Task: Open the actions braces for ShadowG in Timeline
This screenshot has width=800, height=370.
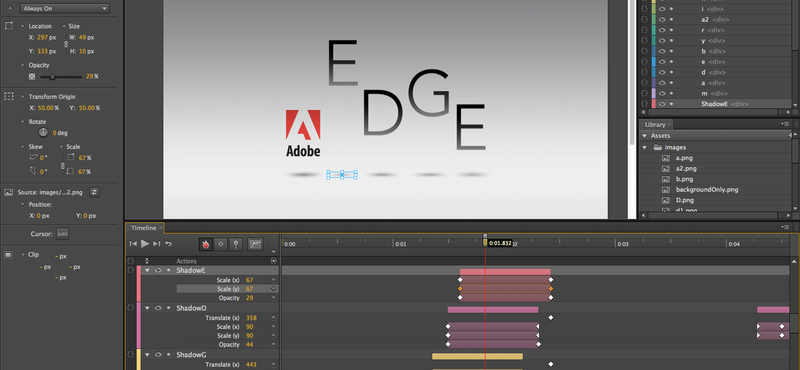Action: click(x=131, y=354)
